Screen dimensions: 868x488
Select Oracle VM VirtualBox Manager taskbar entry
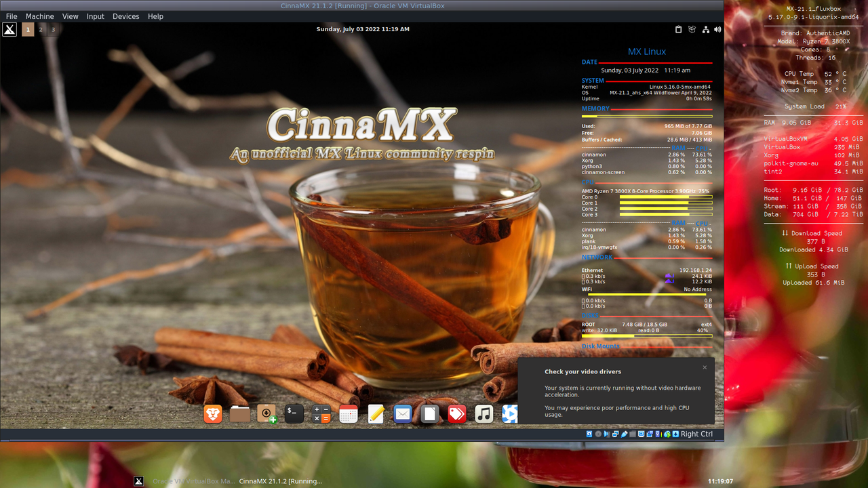coord(194,481)
